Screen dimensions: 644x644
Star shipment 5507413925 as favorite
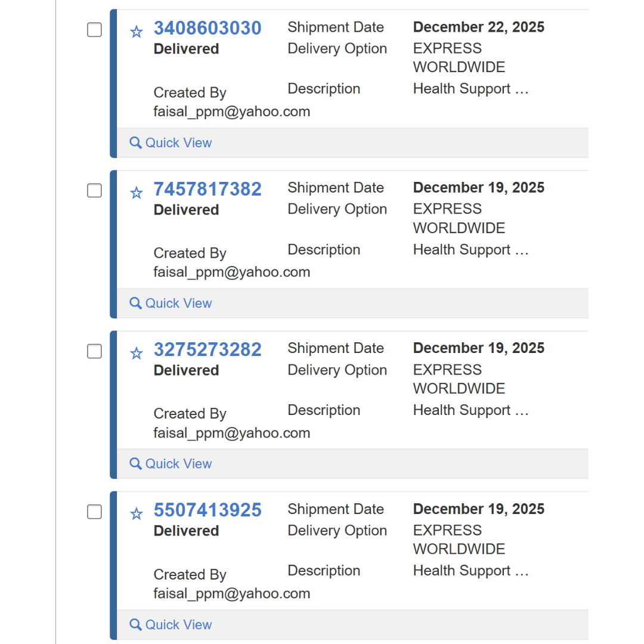click(137, 513)
